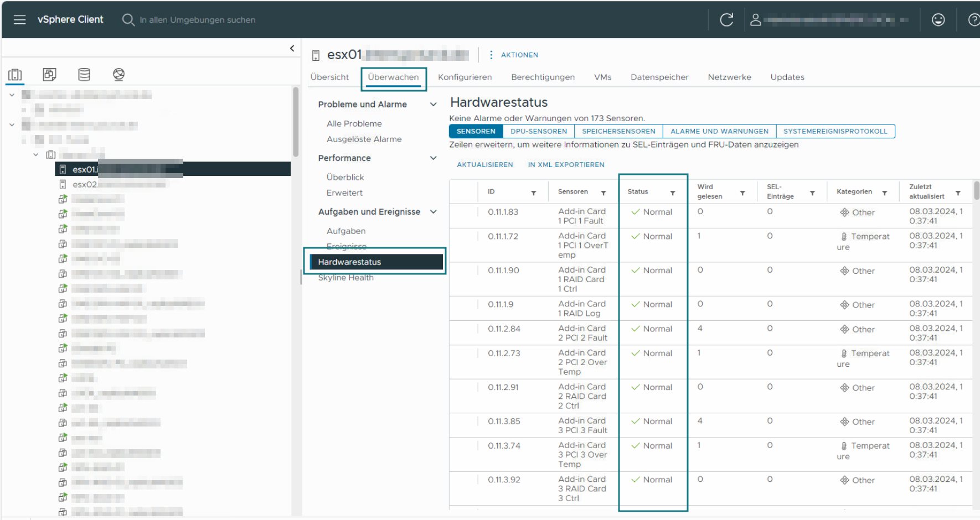Screen dimensions: 980x520
Task: Open filter for Sensoren column
Action: pyautogui.click(x=604, y=193)
